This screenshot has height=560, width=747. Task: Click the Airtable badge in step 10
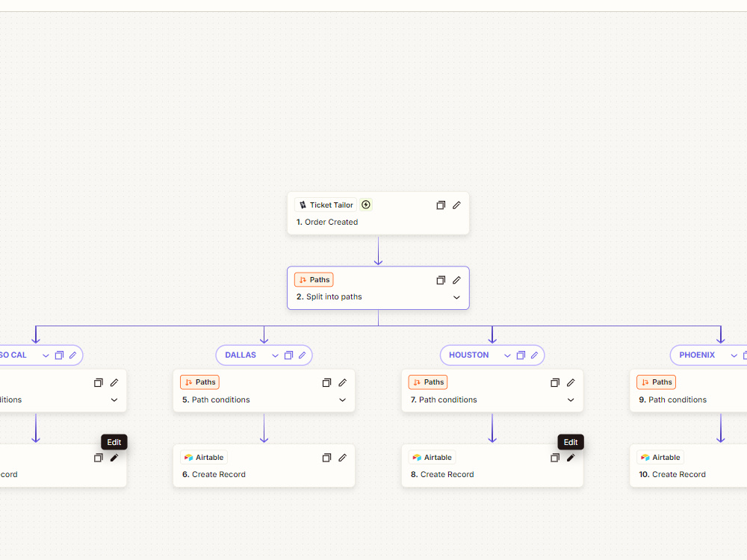(x=660, y=457)
